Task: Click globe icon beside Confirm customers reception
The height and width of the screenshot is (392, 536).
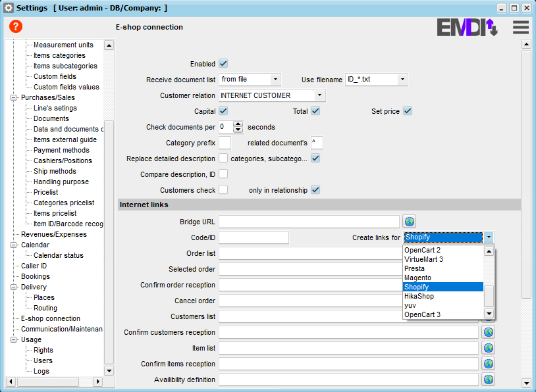Action: point(489,332)
